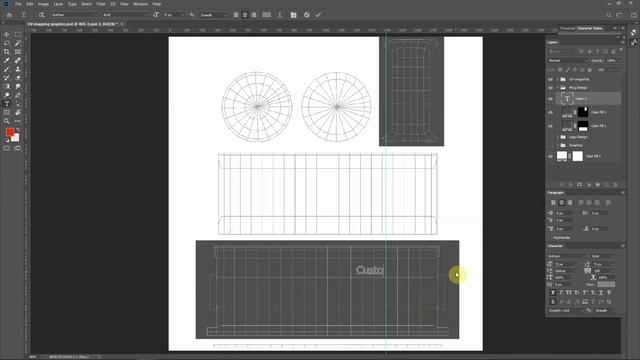Image resolution: width=640 pixels, height=360 pixels.
Task: Hide the selected text layer
Action: pos(550,99)
